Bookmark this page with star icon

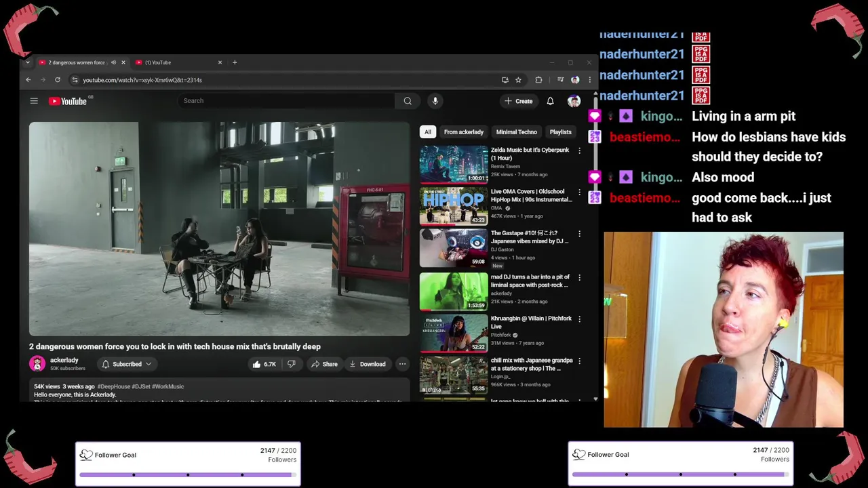pos(518,80)
